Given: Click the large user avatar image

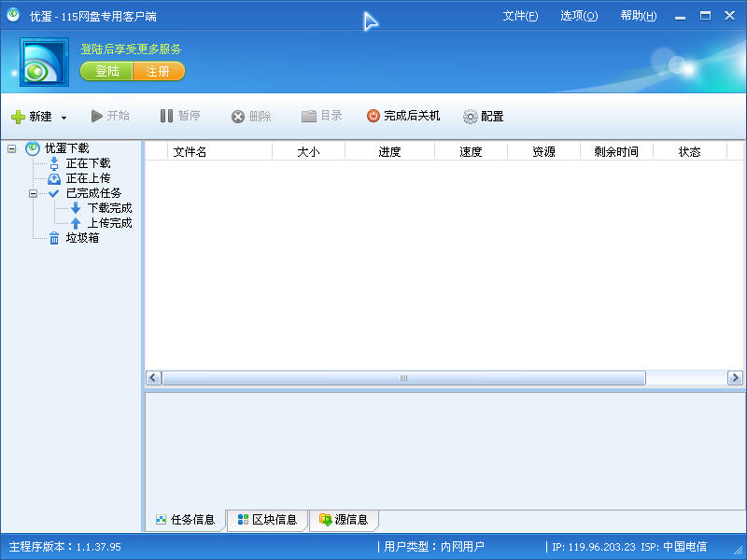Looking at the screenshot, I should [44, 63].
